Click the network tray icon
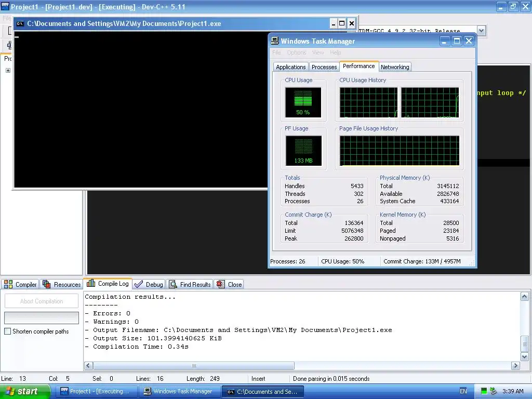Screen dimensions: 532x399 click(494, 391)
